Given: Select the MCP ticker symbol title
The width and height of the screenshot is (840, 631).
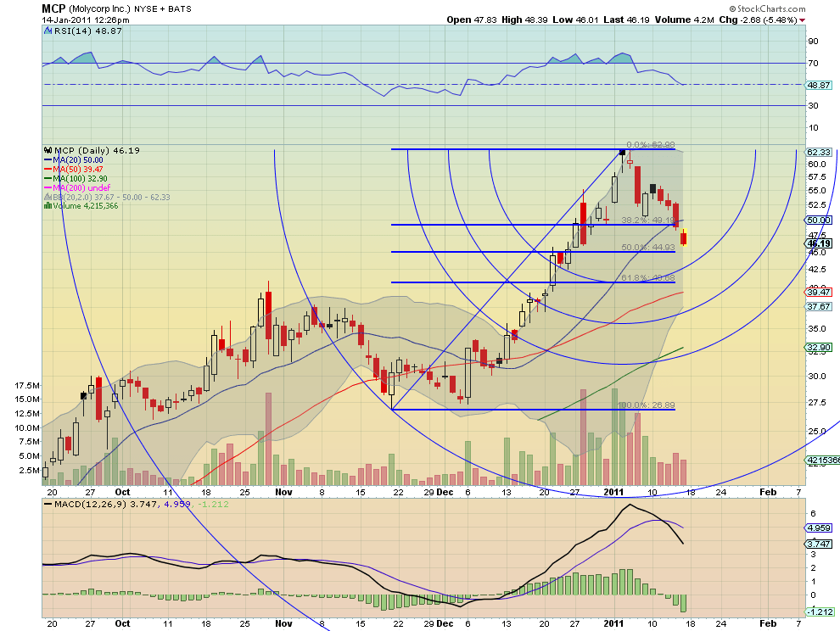Looking at the screenshot, I should pos(53,8).
